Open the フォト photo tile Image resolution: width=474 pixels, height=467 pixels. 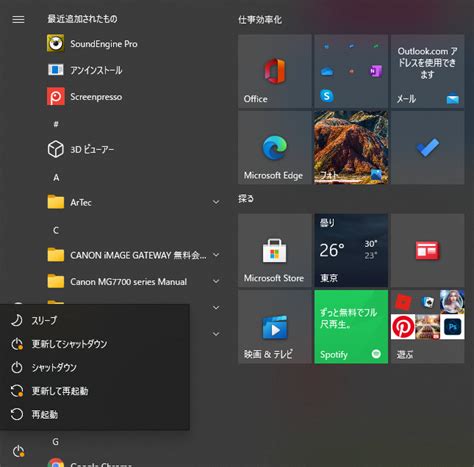pyautogui.click(x=351, y=147)
